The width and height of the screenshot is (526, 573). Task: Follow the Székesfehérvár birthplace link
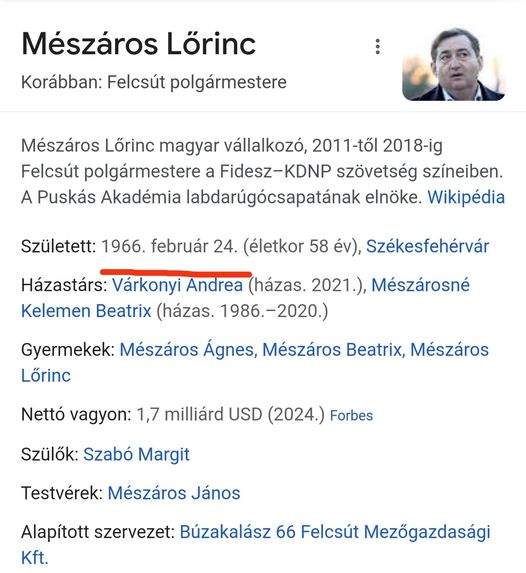(427, 246)
